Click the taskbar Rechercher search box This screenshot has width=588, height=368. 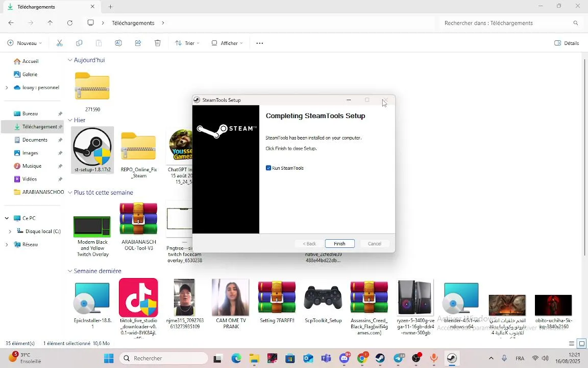[x=163, y=358]
